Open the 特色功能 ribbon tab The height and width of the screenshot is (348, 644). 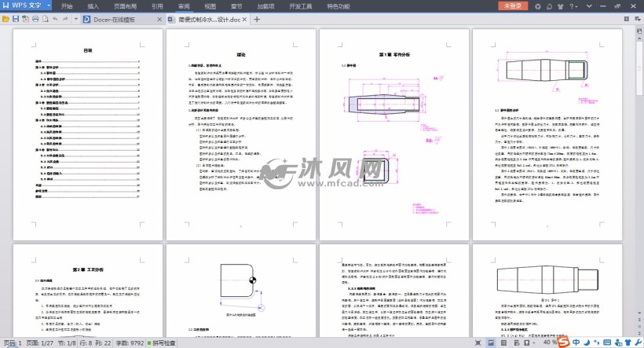tap(338, 6)
